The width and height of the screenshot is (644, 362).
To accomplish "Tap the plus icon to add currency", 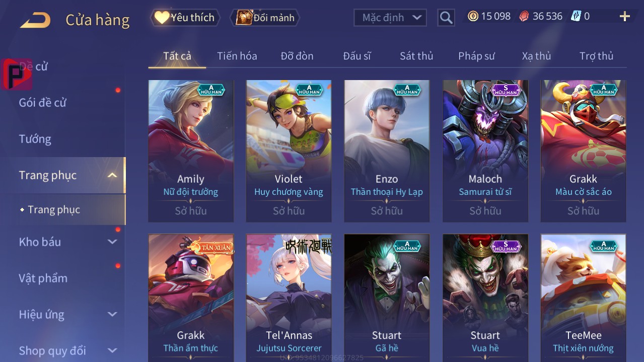I will point(625,17).
